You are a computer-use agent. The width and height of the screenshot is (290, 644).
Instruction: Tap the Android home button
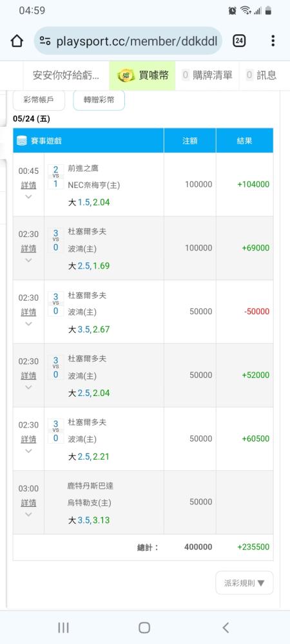click(x=144, y=627)
